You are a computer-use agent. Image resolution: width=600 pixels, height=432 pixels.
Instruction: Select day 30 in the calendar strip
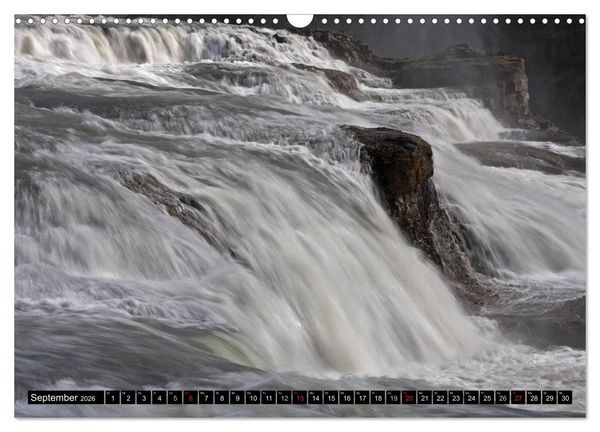565,398
